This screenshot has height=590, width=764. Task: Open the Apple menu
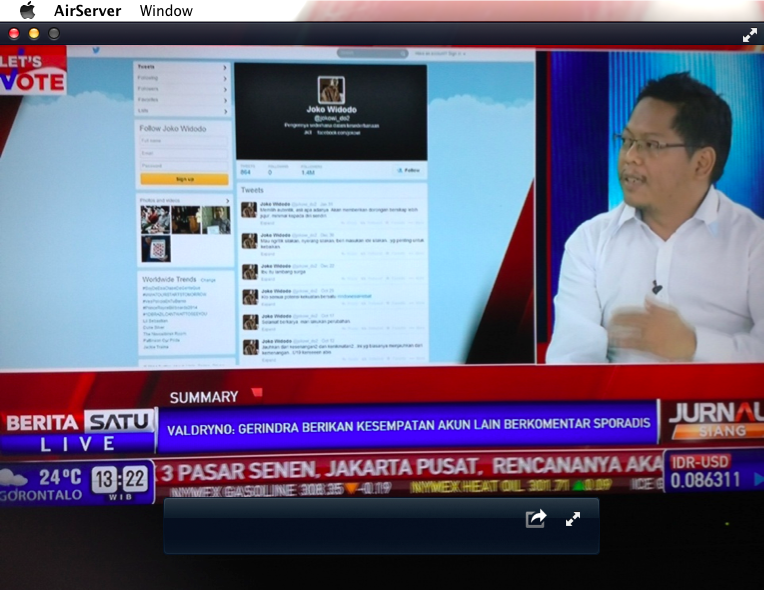27,10
